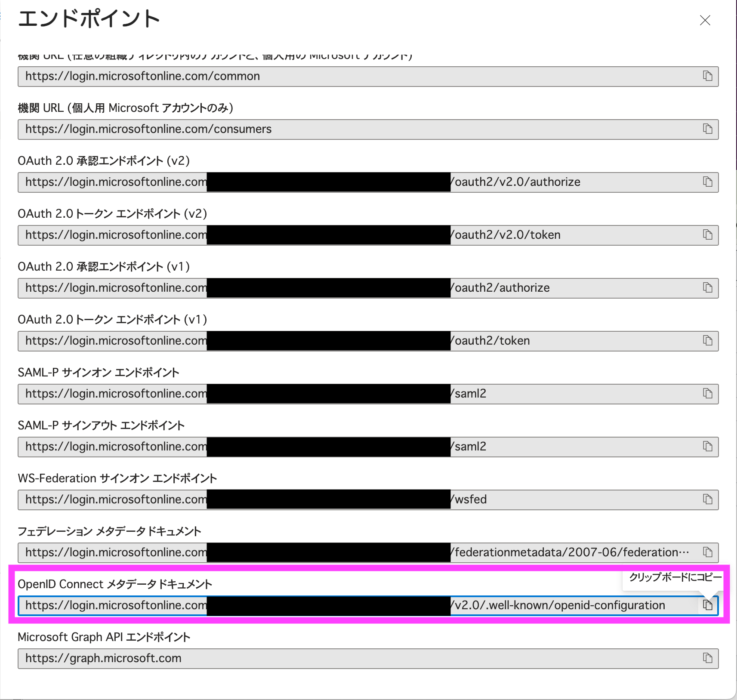
Task: Copy federation metadata document URL
Action: pos(708,552)
